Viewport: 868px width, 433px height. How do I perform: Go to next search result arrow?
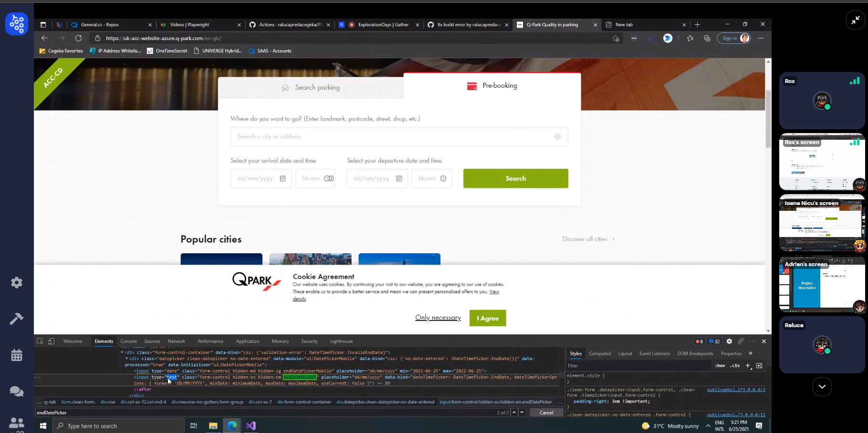522,412
